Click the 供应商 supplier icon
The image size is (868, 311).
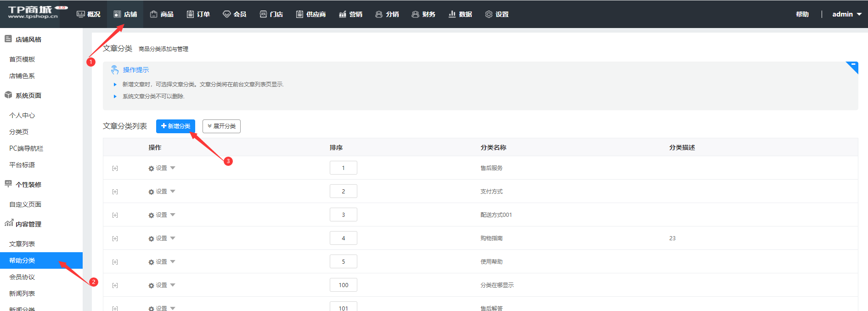click(299, 14)
